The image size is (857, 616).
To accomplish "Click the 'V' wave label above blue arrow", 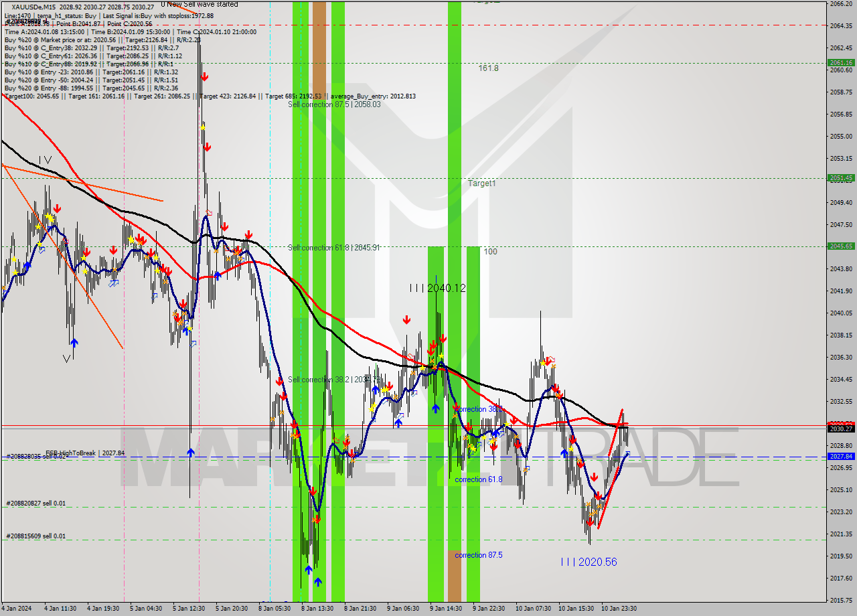I will [x=67, y=359].
